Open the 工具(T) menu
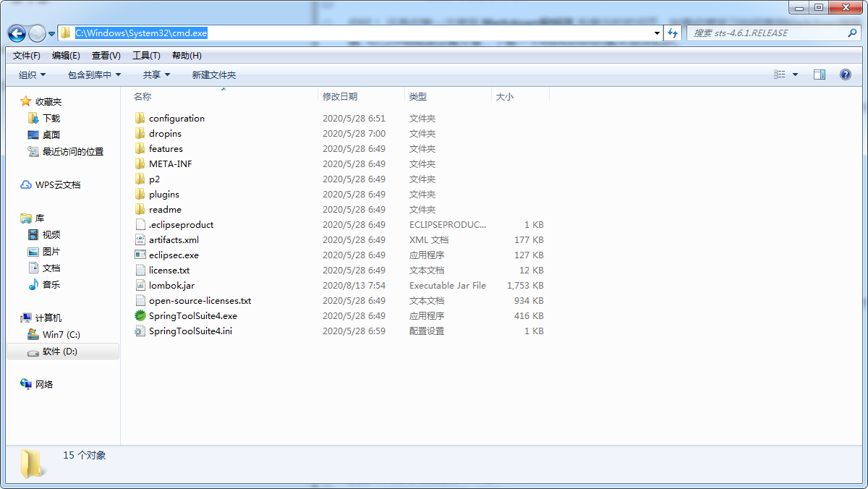Screen dimensions: 868x489 tap(146, 56)
